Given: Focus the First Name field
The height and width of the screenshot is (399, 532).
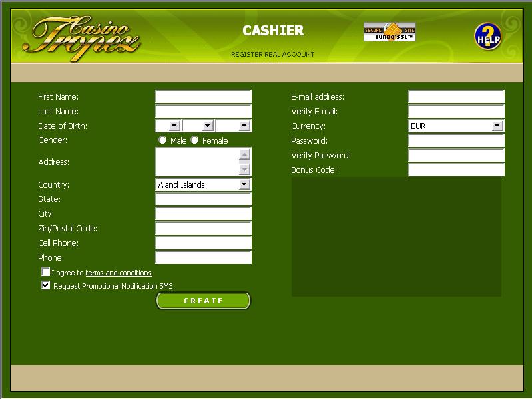Looking at the screenshot, I should point(203,96).
